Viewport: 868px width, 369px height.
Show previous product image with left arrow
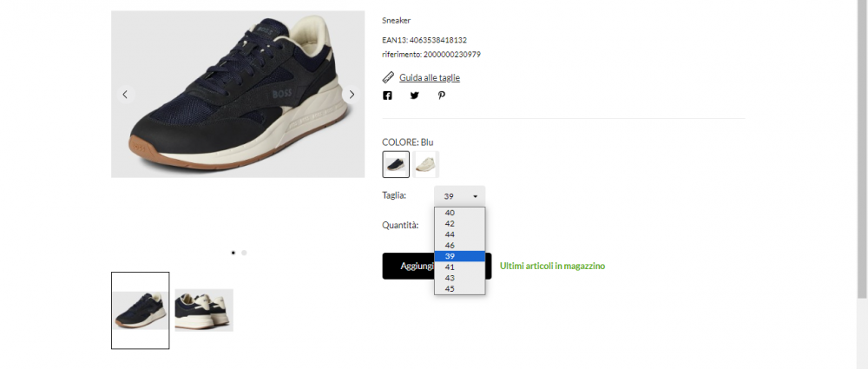pos(125,95)
